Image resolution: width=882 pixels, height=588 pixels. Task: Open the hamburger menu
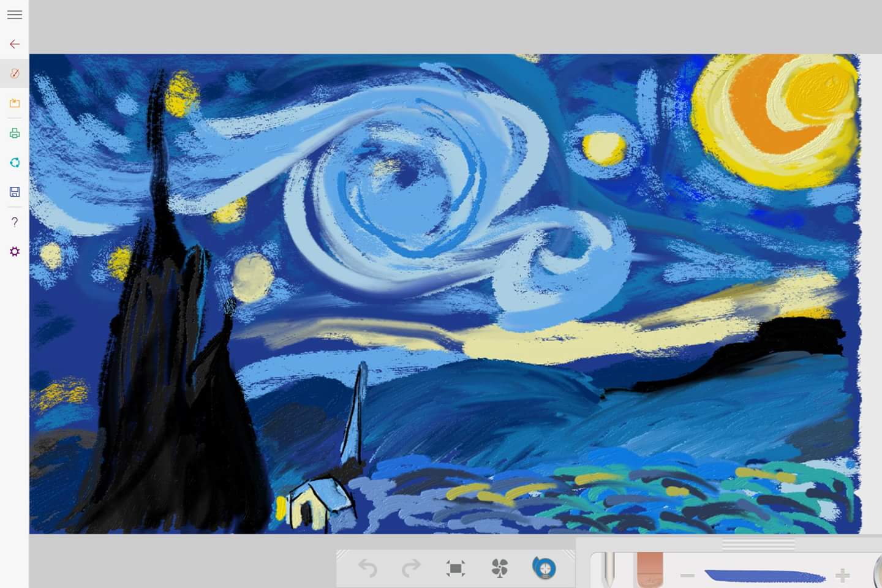[15, 15]
